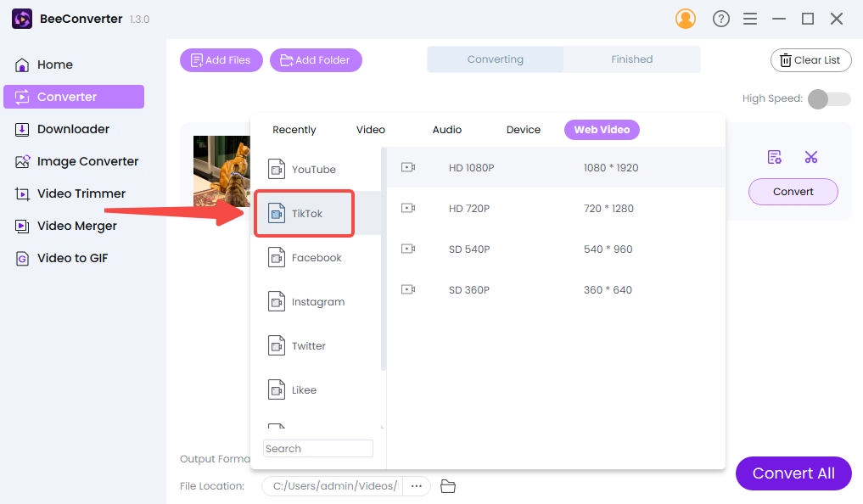
Task: Click the 720 * 1280 resolution value
Action: (608, 209)
